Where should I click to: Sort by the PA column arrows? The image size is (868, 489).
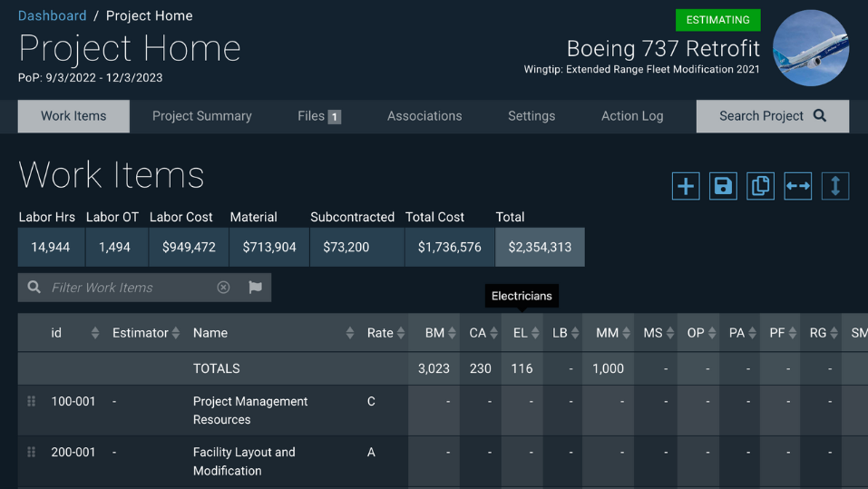click(x=752, y=333)
